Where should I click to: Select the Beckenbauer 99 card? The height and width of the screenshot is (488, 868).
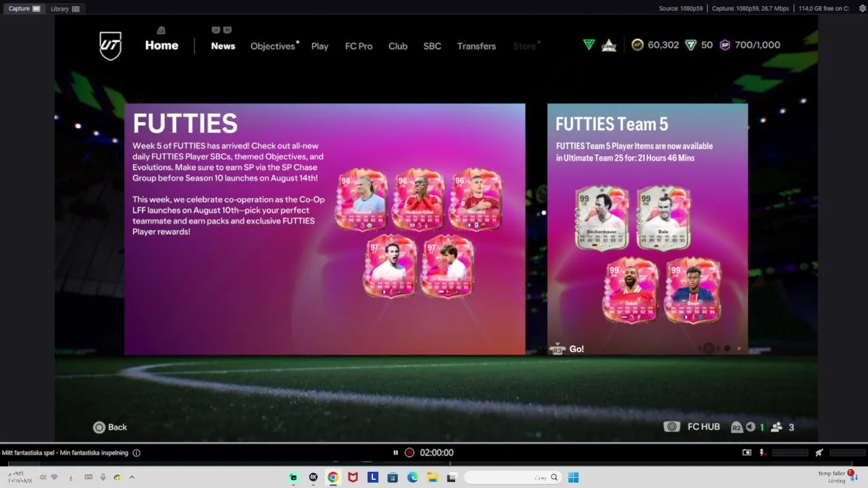pos(601,218)
